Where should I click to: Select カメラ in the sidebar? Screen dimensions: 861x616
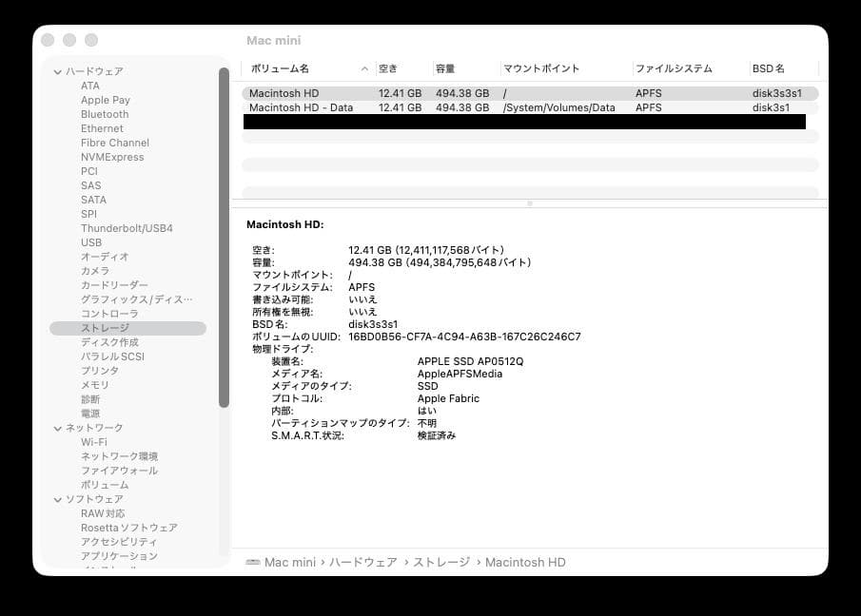tap(94, 271)
